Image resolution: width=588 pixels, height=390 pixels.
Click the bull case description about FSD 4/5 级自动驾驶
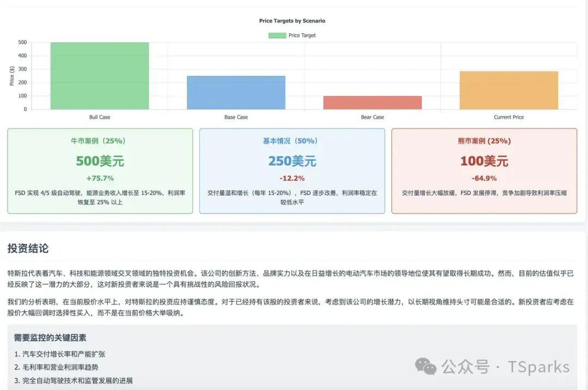tap(100, 197)
